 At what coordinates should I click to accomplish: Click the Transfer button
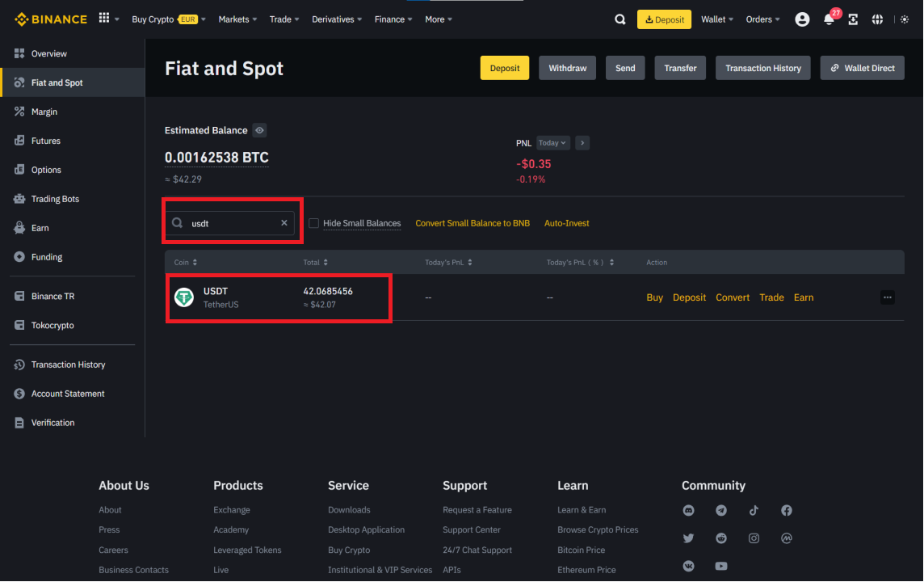[x=680, y=68]
